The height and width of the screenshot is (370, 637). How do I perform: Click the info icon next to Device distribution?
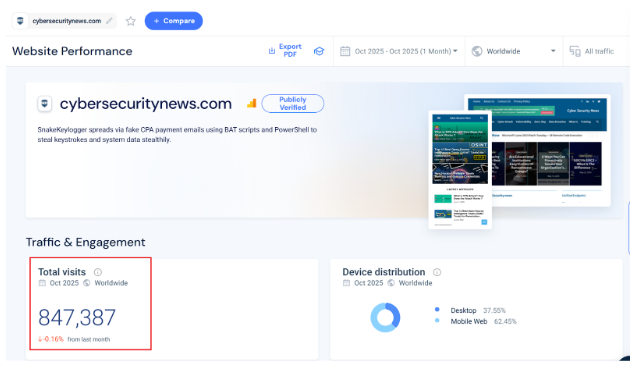point(437,272)
